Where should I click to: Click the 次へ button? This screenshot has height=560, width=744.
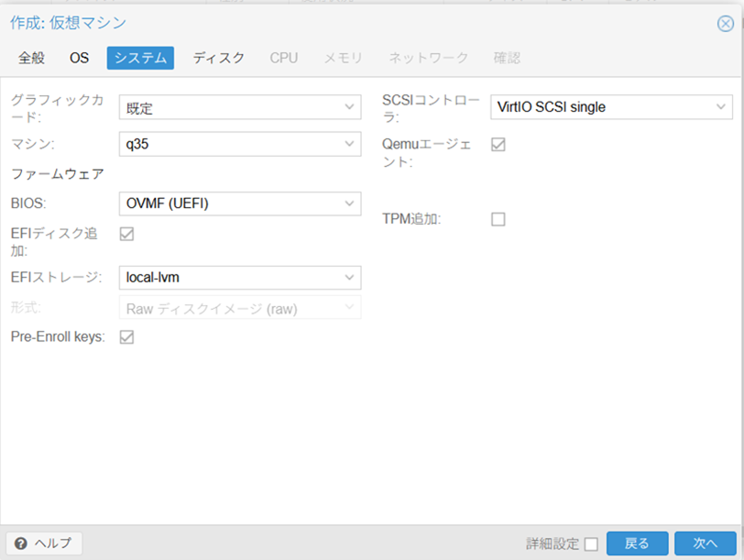click(x=706, y=544)
